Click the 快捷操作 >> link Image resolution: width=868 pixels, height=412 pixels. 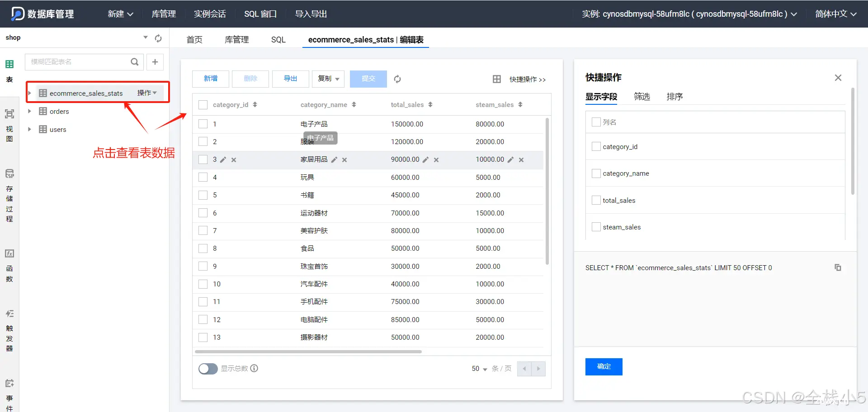pos(528,80)
